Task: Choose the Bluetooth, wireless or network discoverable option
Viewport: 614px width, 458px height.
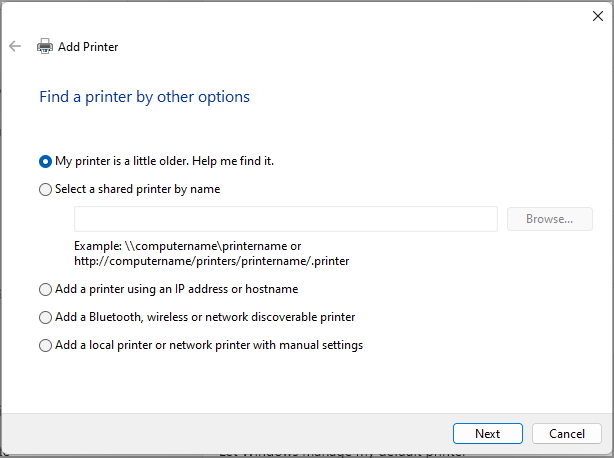Action: click(45, 317)
